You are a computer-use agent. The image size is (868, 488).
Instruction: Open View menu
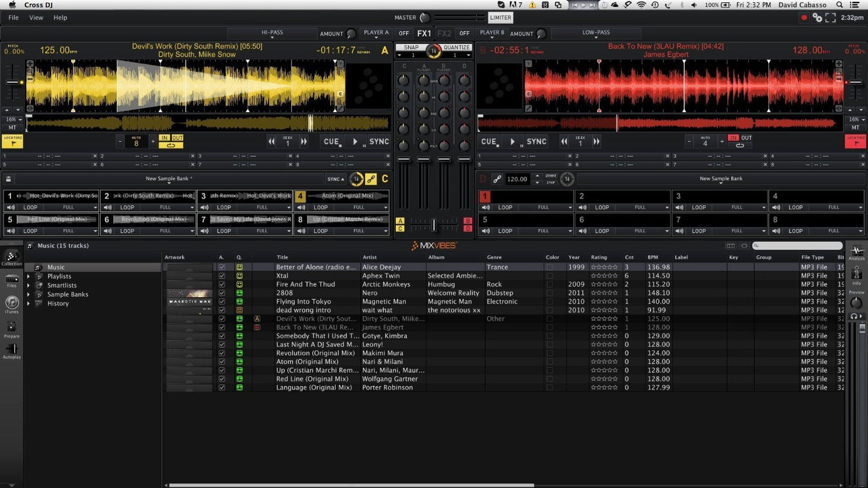pyautogui.click(x=36, y=18)
